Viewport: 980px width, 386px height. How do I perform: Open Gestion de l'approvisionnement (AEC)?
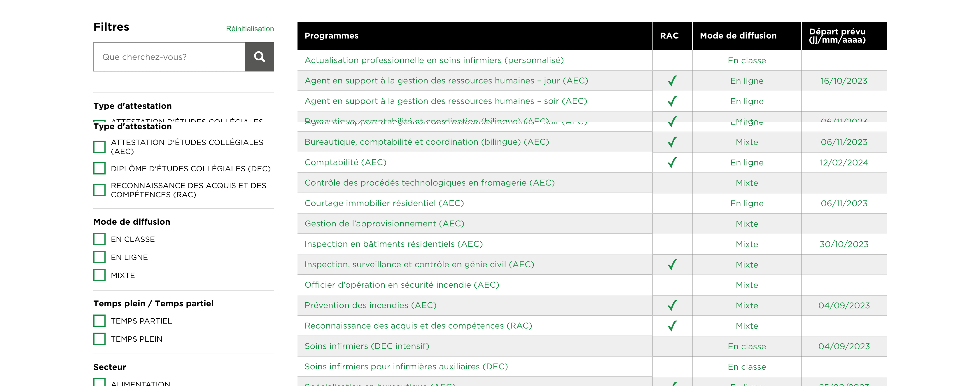point(384,223)
